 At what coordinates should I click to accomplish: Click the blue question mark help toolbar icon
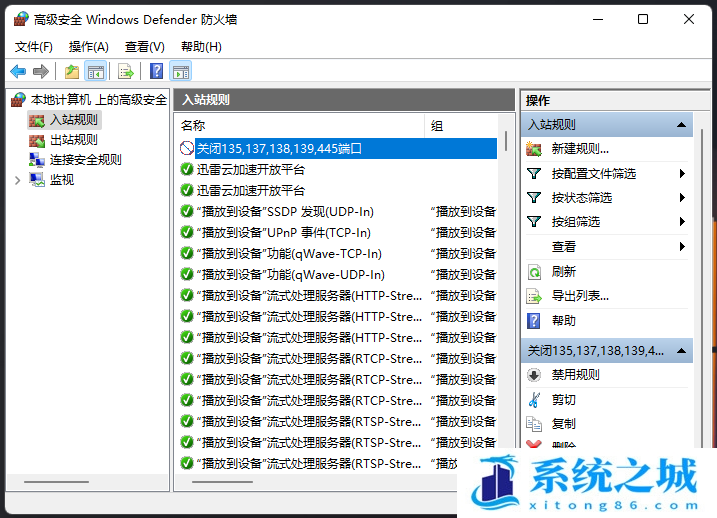[x=156, y=71]
